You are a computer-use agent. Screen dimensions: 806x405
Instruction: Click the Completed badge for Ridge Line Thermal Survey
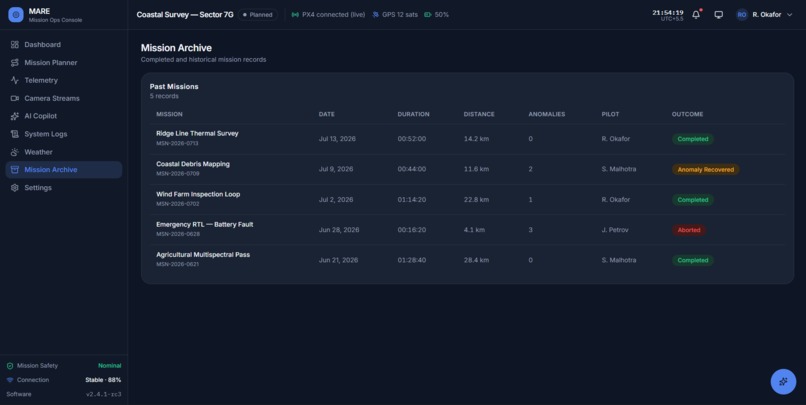point(692,139)
